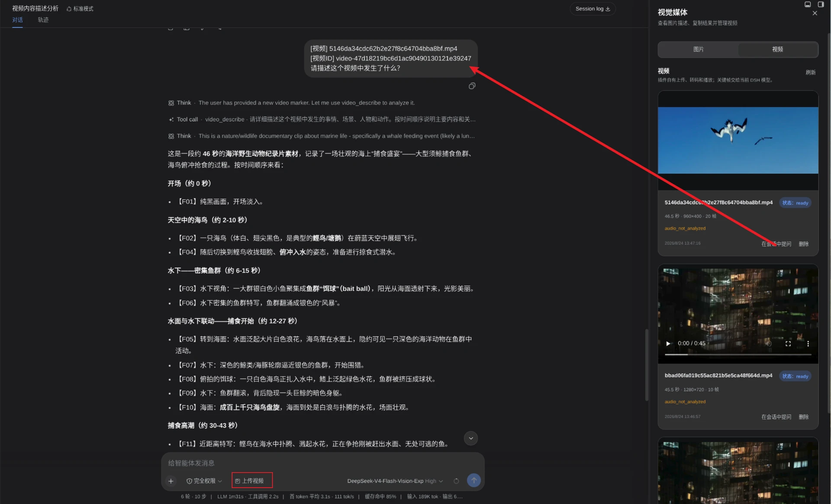The height and width of the screenshot is (504, 831).
Task: Open the 完全权限 permission dropdown
Action: [x=204, y=481]
